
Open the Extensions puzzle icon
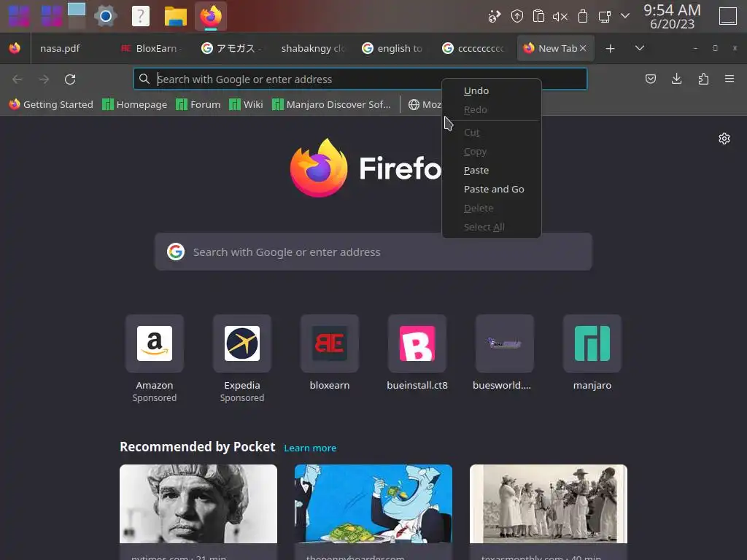point(703,79)
